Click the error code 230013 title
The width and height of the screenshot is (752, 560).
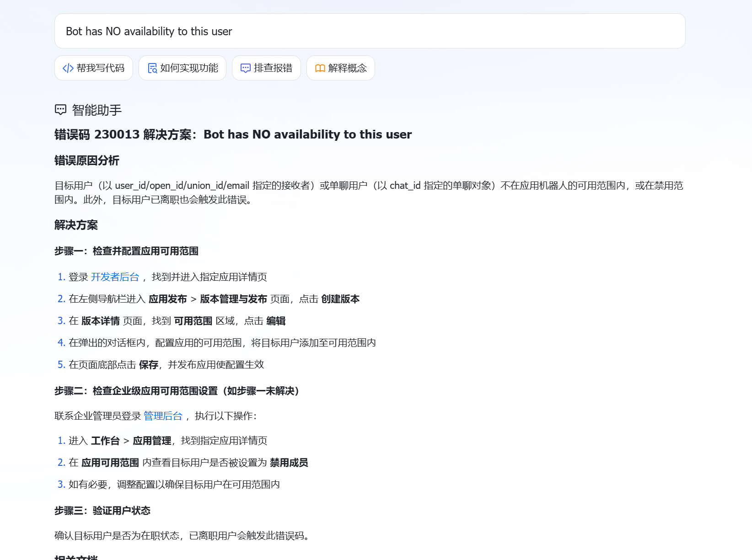(232, 134)
